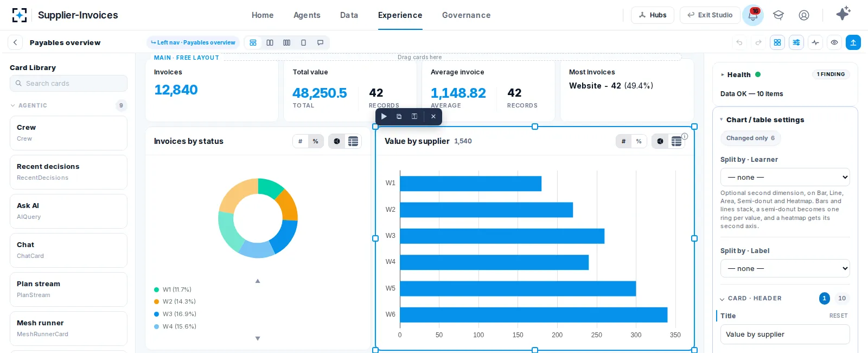Select the Experience tab
Screen dimensions: 868x353
click(x=400, y=15)
